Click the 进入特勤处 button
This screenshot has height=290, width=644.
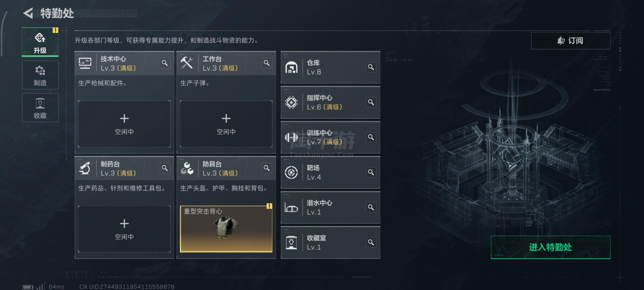coord(550,247)
